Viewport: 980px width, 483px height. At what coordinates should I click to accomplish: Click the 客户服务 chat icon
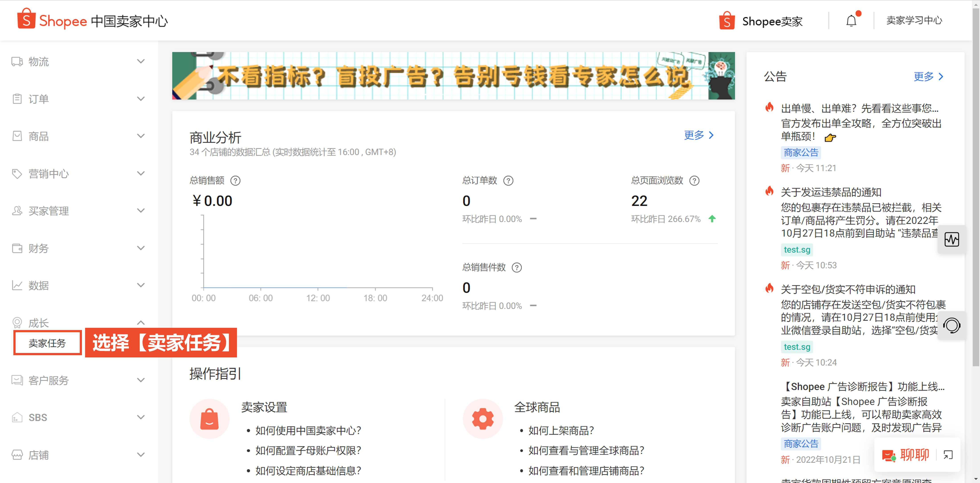[17, 380]
